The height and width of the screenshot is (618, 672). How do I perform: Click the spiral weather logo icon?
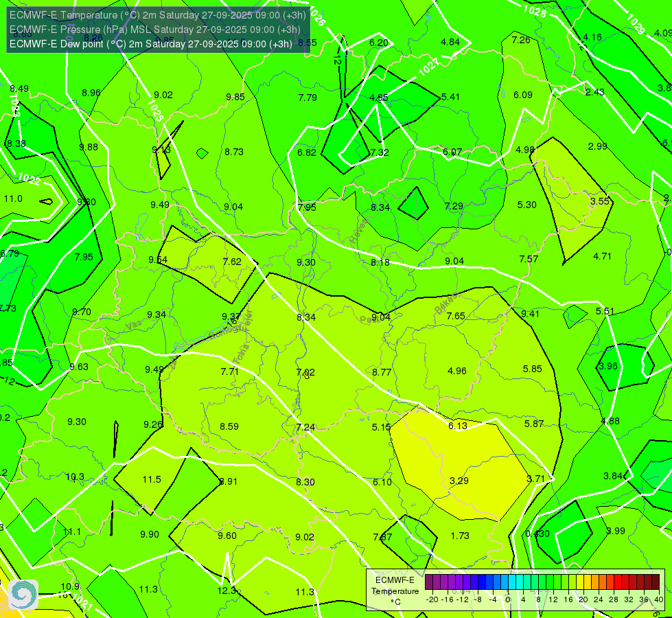23,595
